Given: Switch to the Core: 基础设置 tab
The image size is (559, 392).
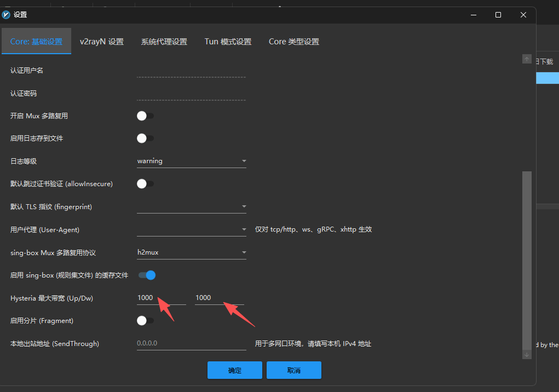Looking at the screenshot, I should [x=36, y=42].
